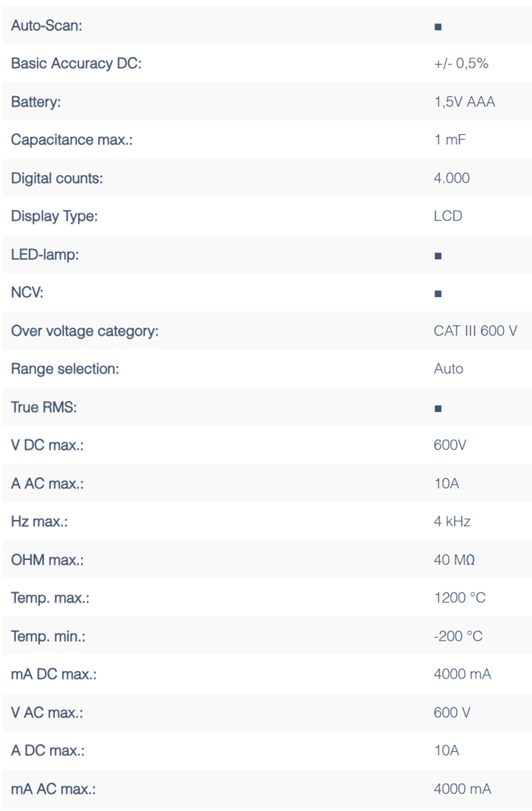Click the Auto-Scan square indicator
The width and height of the screenshot is (532, 811).
tap(438, 26)
